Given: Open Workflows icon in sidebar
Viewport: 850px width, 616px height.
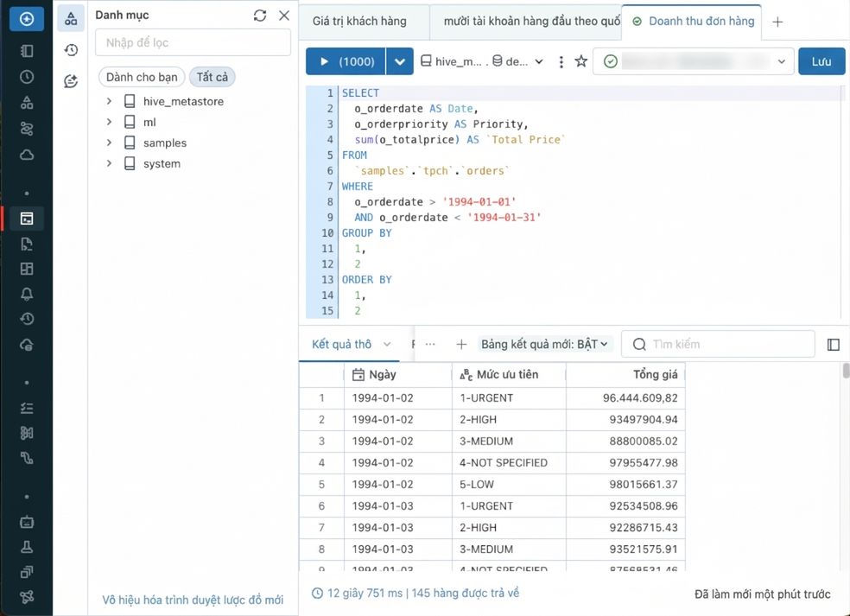Looking at the screenshot, I should pos(27,129).
